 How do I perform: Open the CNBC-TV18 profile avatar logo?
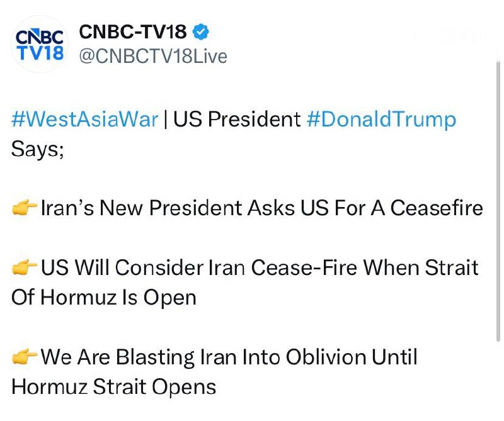[x=39, y=44]
